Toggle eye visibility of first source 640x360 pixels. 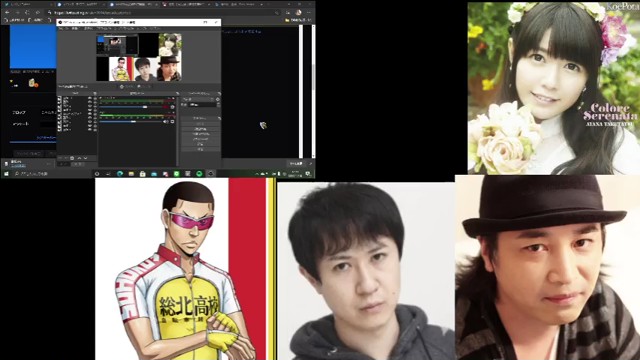pos(90,98)
